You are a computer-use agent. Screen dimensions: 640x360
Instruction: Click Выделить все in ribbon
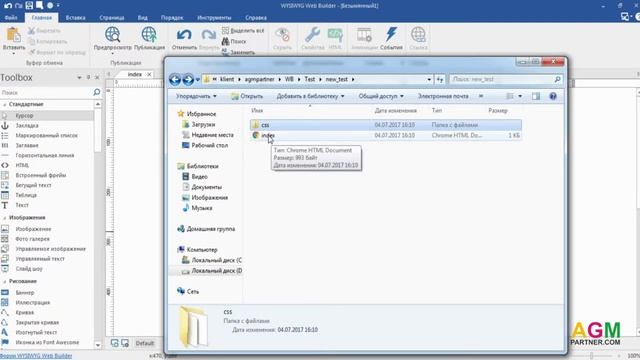pos(243,31)
